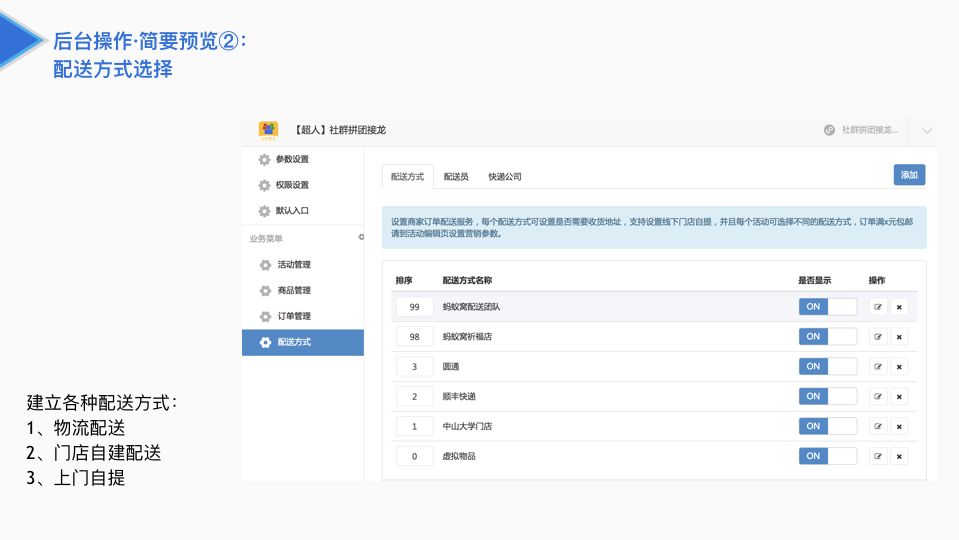The image size is (959, 540).
Task: Click the 虚拟物品 name text
Action: click(459, 456)
